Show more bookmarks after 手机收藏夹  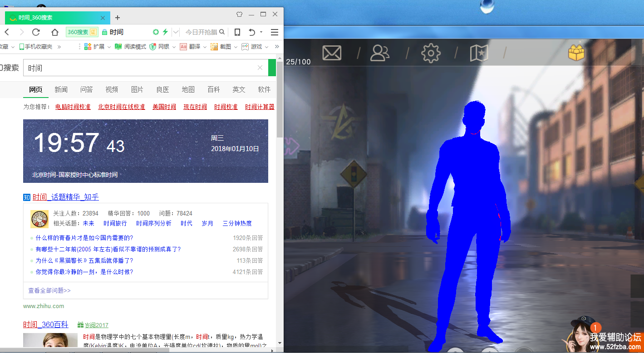coord(59,47)
